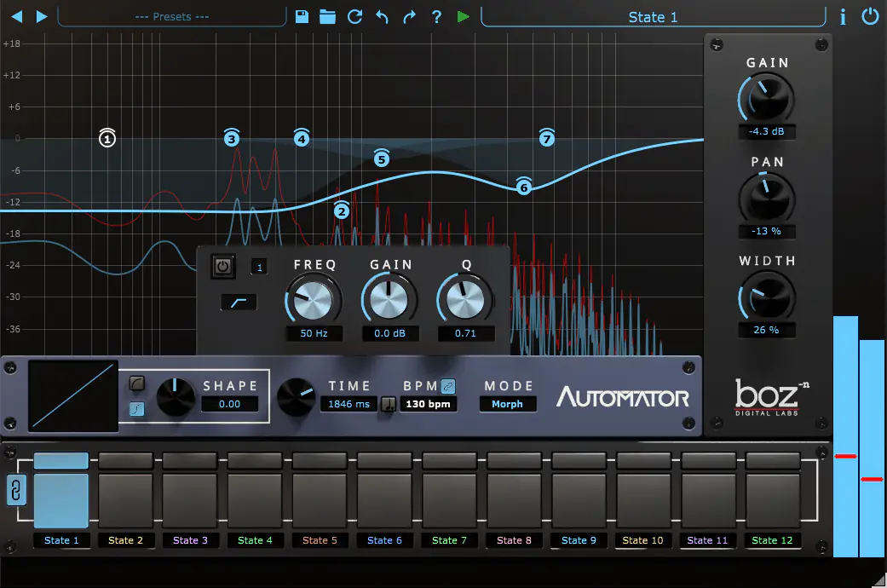Image resolution: width=887 pixels, height=588 pixels.
Task: Click the -13 % pan value
Action: (767, 231)
